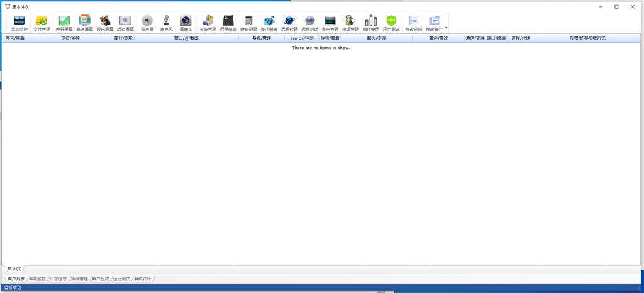Select the 修改分组 edit group icon
This screenshot has width=644, height=293.
pyautogui.click(x=413, y=23)
